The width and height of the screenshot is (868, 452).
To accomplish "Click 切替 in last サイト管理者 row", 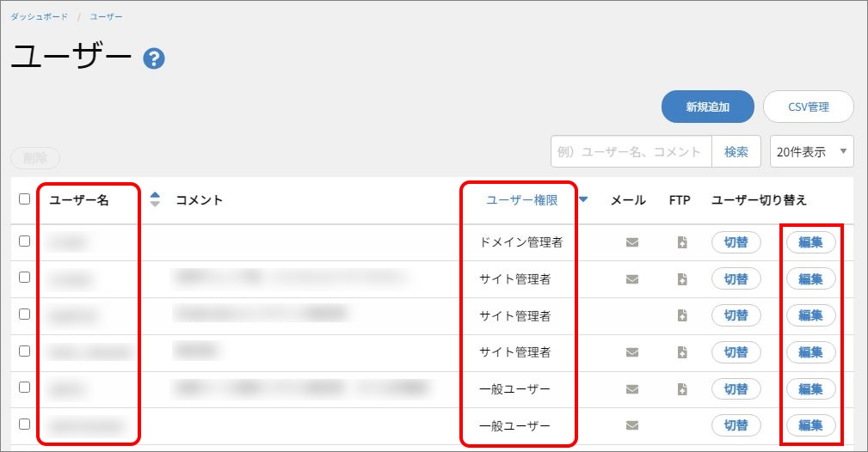I will (736, 352).
